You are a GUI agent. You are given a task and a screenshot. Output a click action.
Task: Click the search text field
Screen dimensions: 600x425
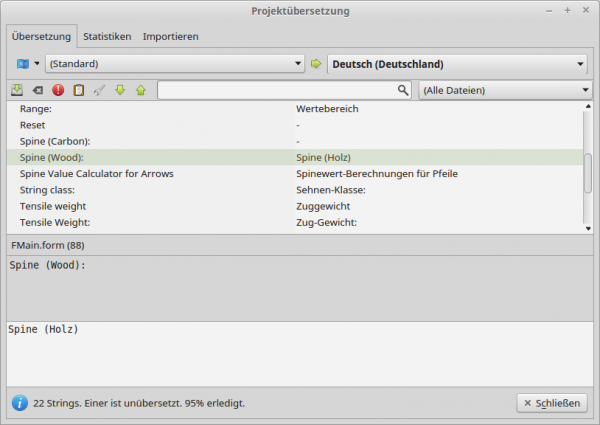(276, 90)
